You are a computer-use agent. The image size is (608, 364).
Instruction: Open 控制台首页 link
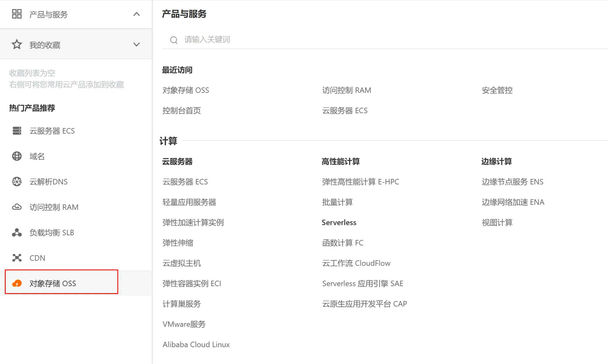182,111
